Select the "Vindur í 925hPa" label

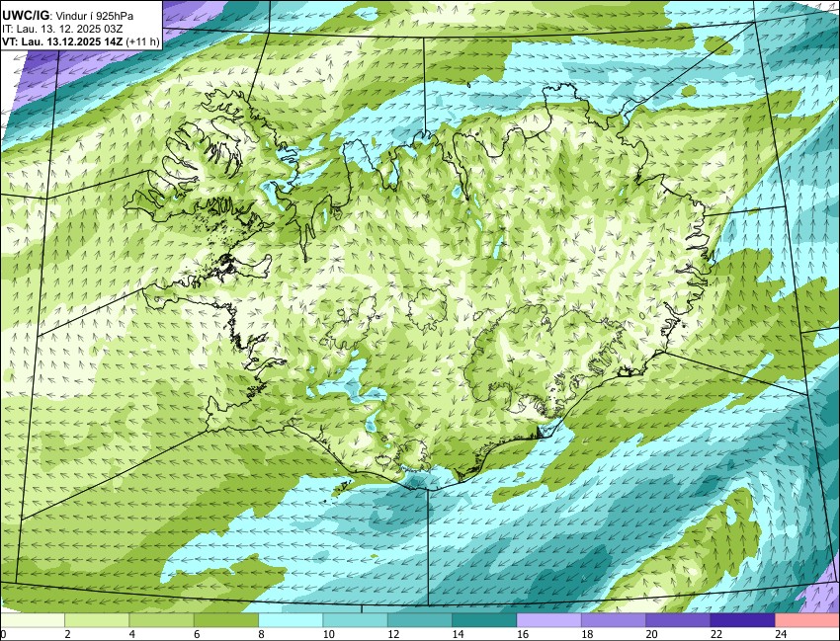pos(94,17)
